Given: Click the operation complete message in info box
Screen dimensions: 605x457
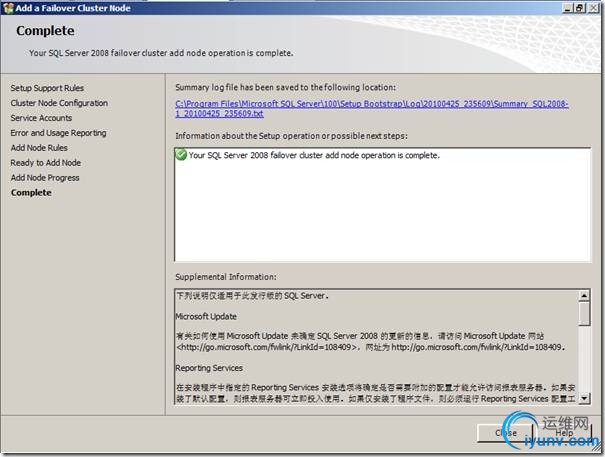Looking at the screenshot, I should (x=314, y=155).
